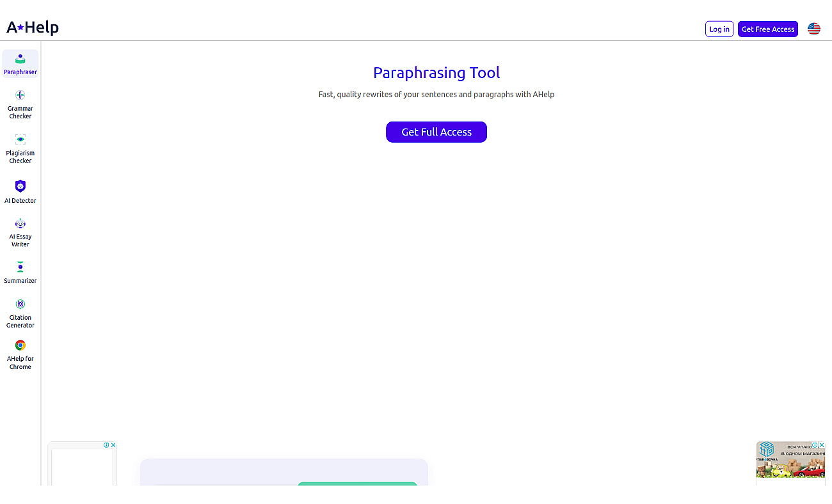Click the Log in button
832x504 pixels.
[x=719, y=29]
